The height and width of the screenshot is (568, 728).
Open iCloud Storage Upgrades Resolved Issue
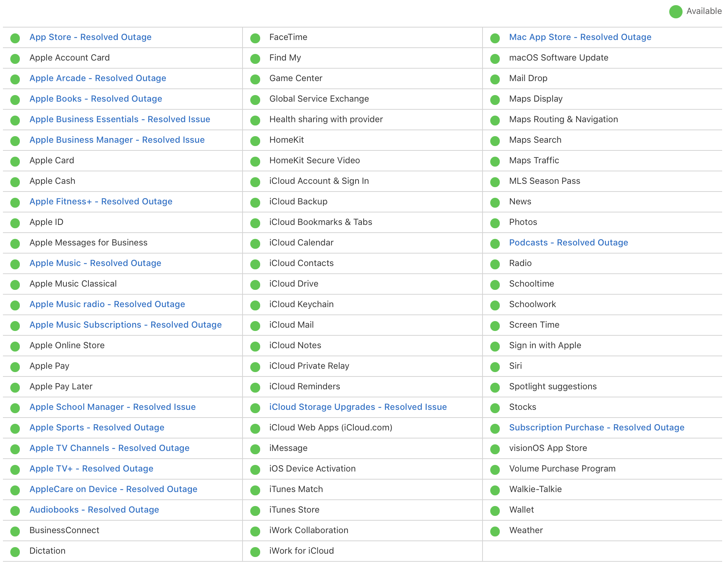coord(358,407)
